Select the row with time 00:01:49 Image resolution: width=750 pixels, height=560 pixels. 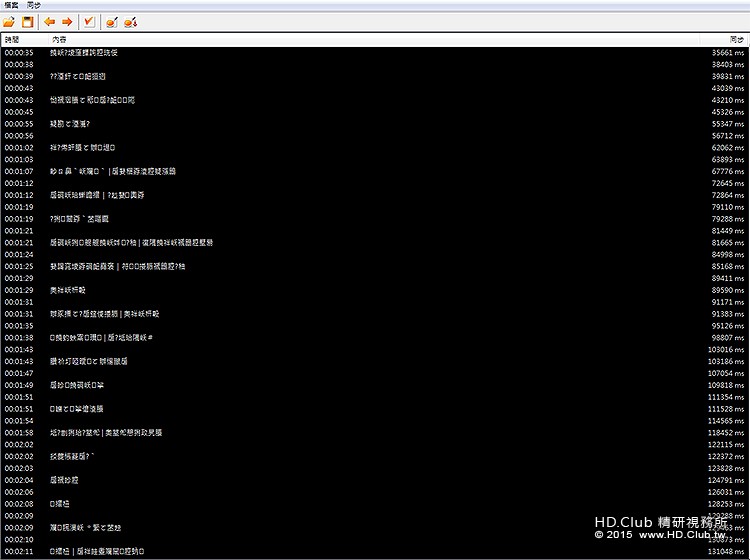point(375,385)
